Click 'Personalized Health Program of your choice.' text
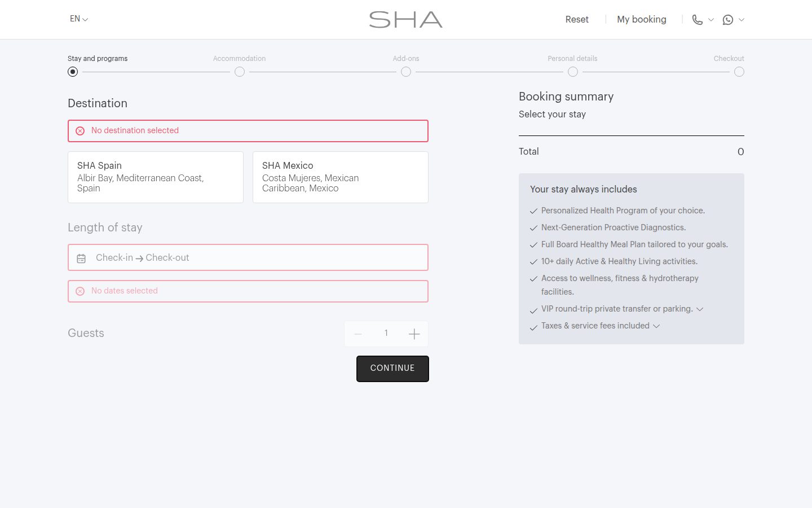Viewport: 812px width, 508px height. coord(623,211)
